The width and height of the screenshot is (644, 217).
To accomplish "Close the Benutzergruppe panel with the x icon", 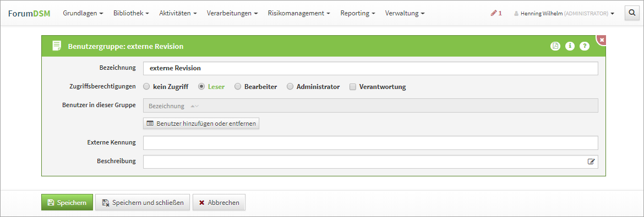I will [x=602, y=40].
